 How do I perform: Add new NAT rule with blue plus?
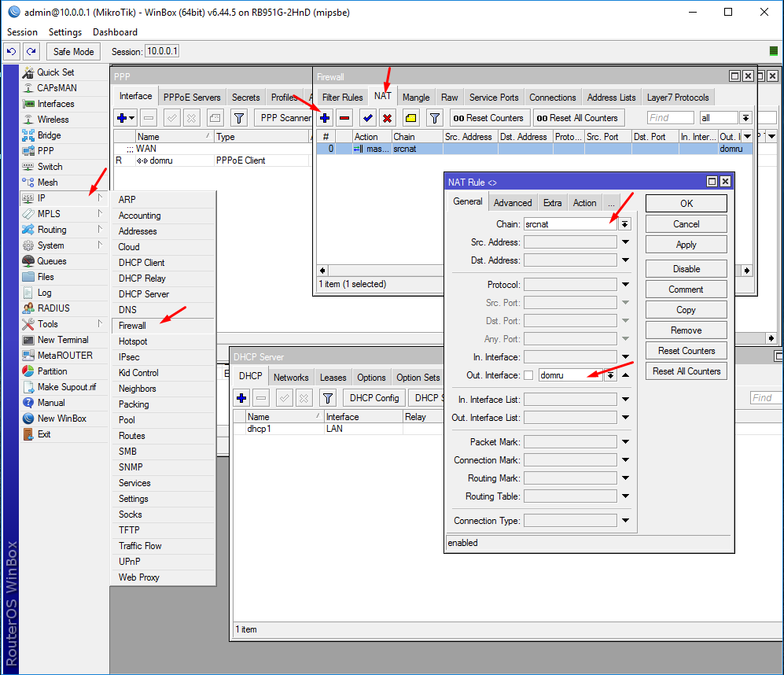coord(325,118)
